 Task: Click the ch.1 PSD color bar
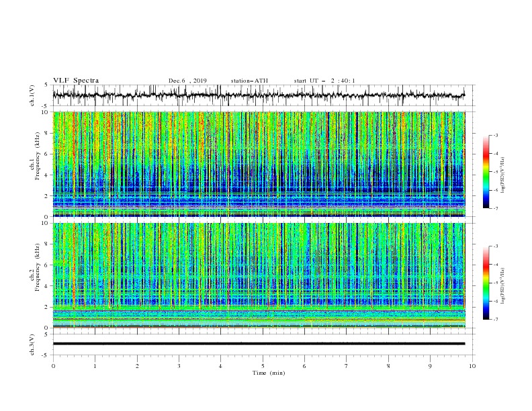[486, 172]
